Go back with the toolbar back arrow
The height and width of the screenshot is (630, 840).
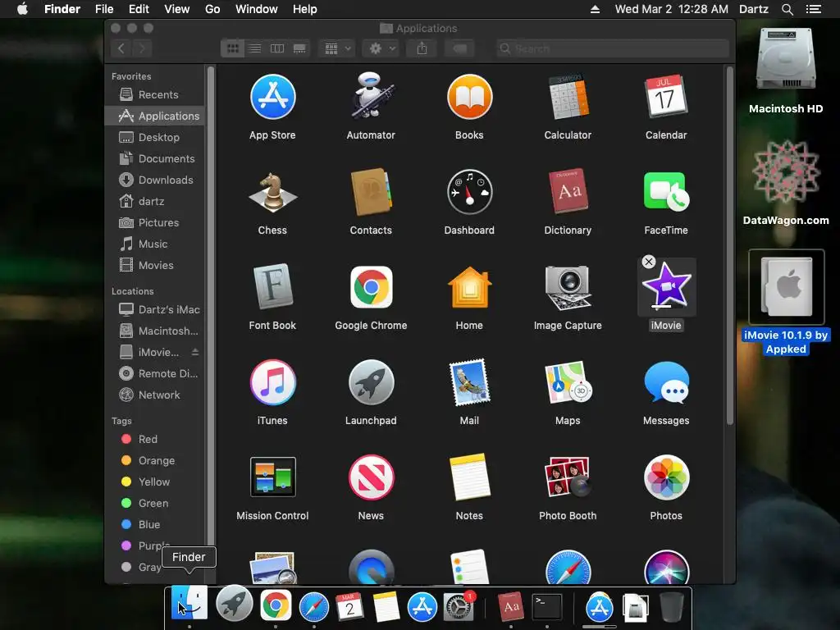121,48
